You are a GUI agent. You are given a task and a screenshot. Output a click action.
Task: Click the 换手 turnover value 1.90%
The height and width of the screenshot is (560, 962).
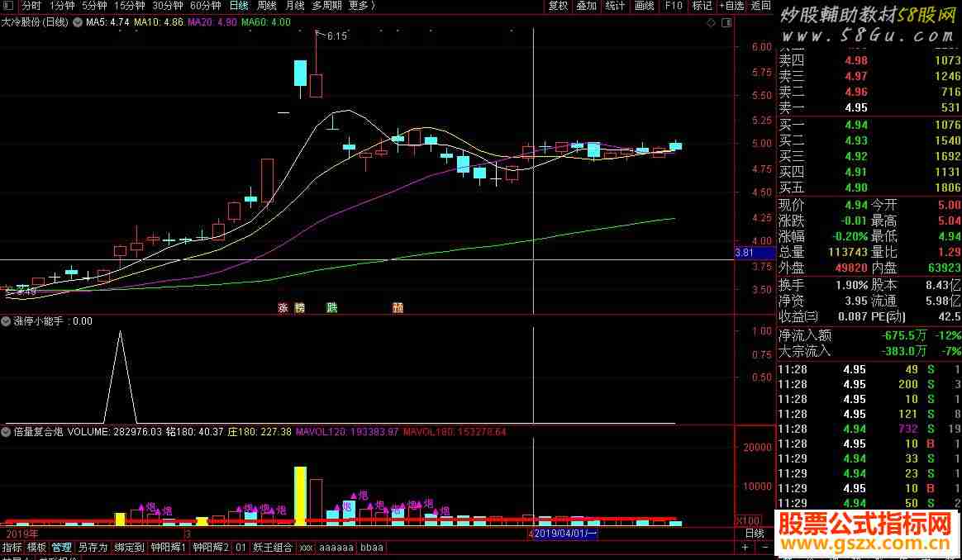click(x=851, y=285)
